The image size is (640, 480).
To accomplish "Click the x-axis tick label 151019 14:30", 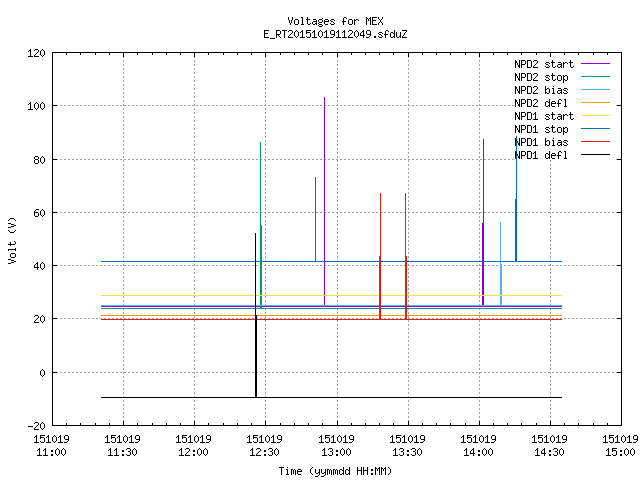I will coord(549,446).
